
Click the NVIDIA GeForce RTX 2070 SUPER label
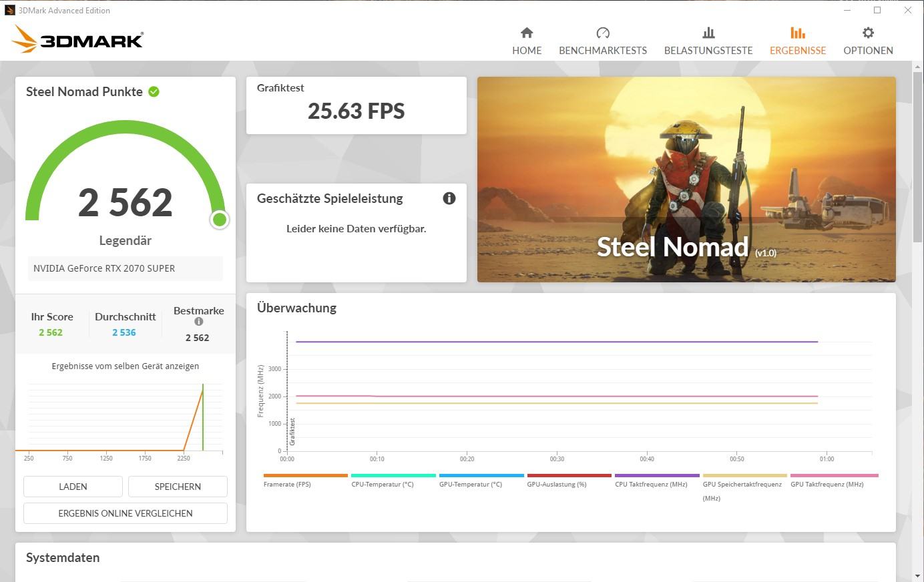click(104, 268)
